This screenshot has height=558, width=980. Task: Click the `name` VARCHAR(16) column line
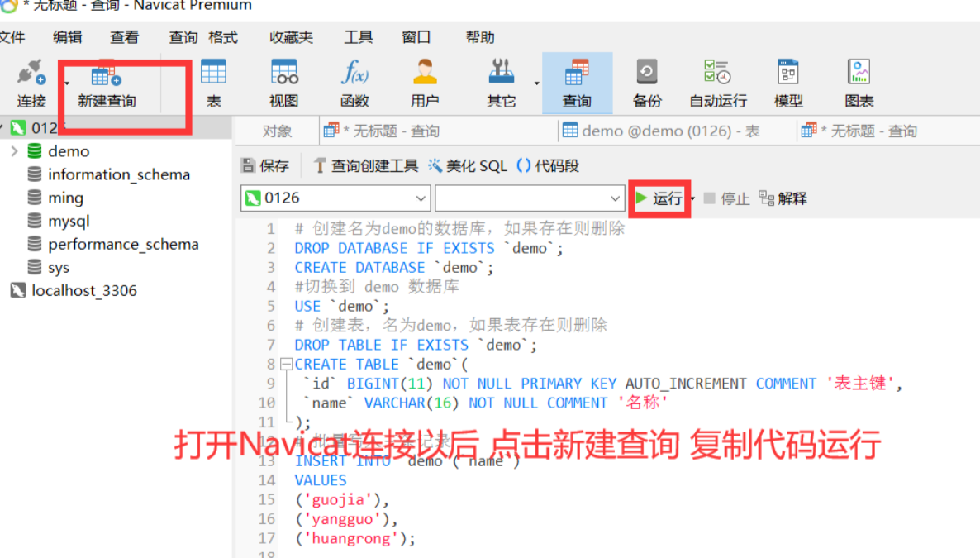coord(486,403)
